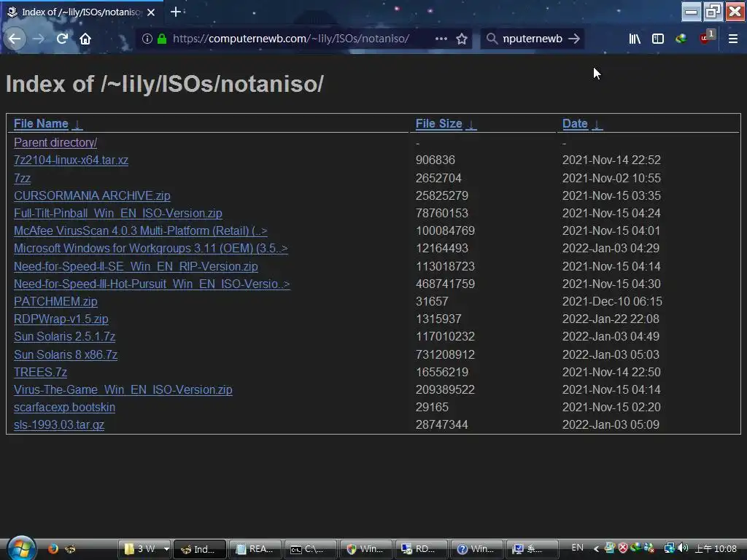Click the search magnifier icon

492,39
